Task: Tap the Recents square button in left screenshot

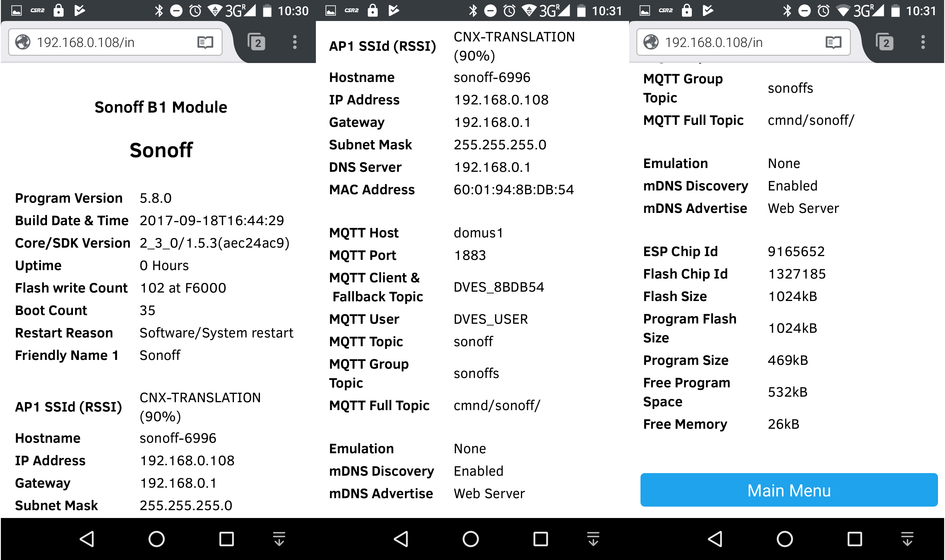Action: click(x=226, y=539)
